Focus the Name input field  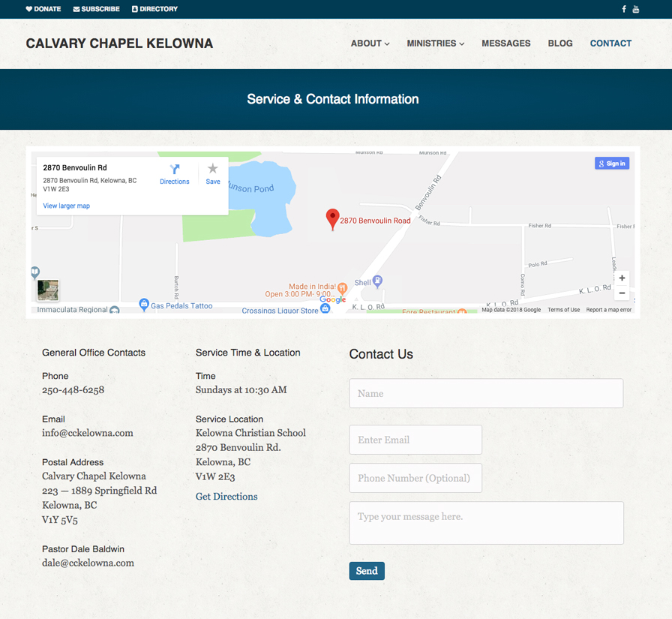486,393
